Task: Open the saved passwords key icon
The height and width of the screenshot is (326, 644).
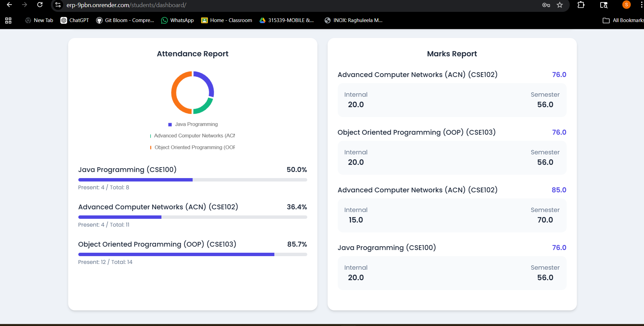Action: pos(546,5)
